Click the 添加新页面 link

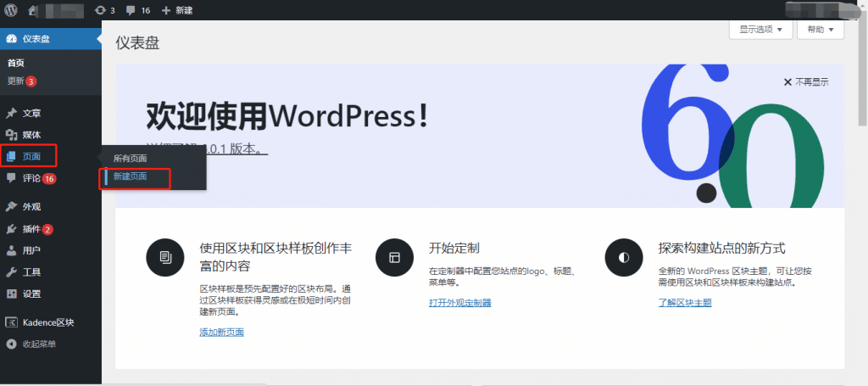pyautogui.click(x=221, y=333)
